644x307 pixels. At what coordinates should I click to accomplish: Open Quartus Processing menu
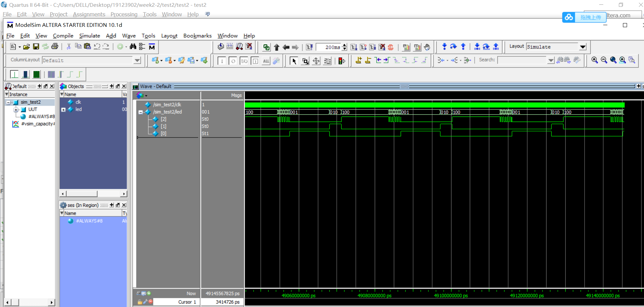coord(124,14)
